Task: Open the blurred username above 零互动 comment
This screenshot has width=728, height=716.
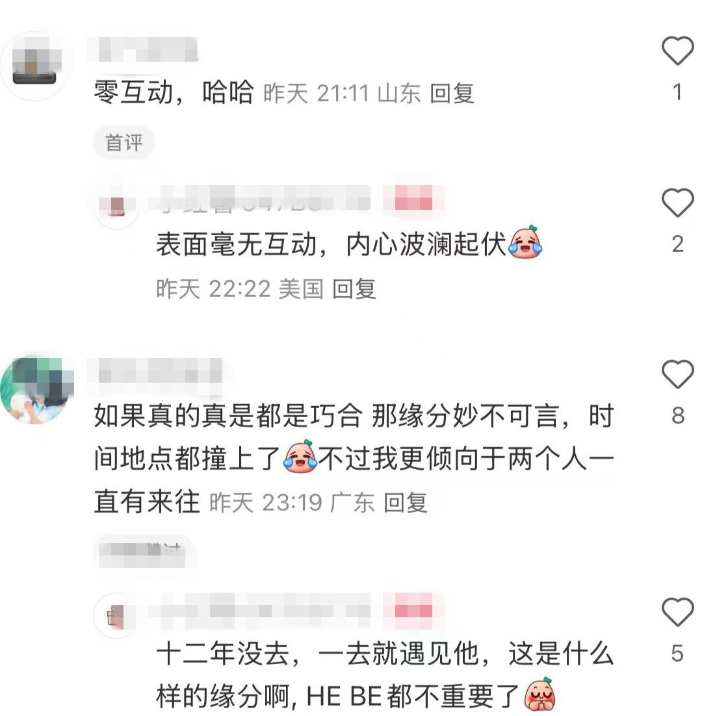Action: [142, 49]
